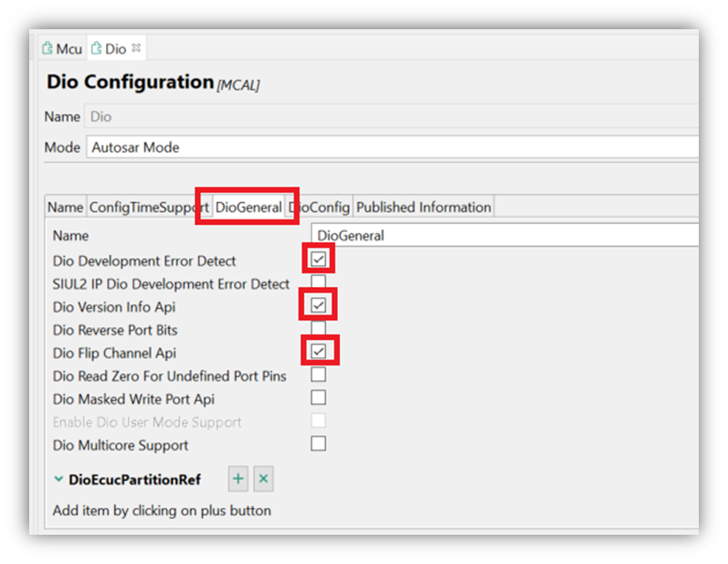This screenshot has width=728, height=564.
Task: Check Dio Read Zero For Undefined Port Pins
Action: pos(318,375)
